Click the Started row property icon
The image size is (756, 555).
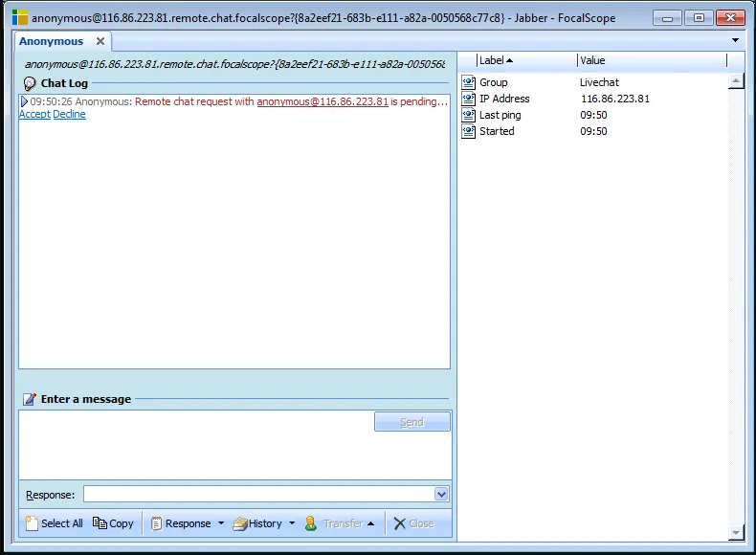[x=468, y=131]
